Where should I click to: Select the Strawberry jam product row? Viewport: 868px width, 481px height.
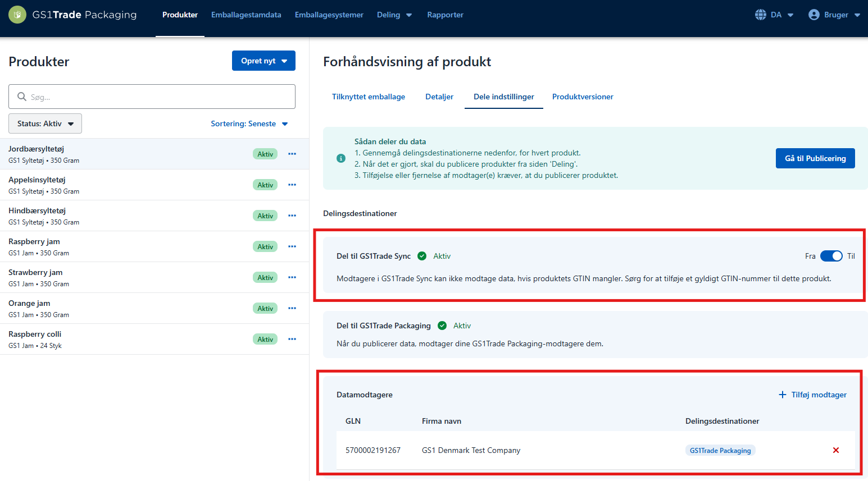pyautogui.click(x=154, y=277)
